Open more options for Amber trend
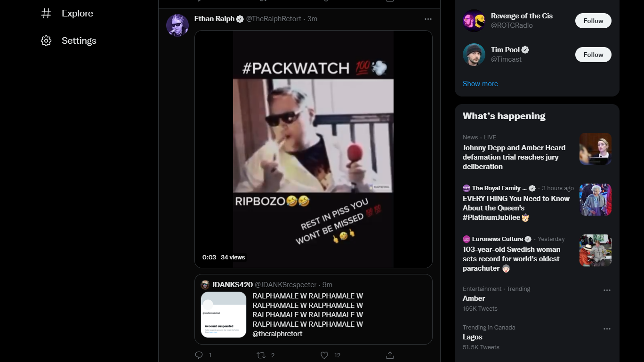Image resolution: width=644 pixels, height=362 pixels. click(607, 290)
